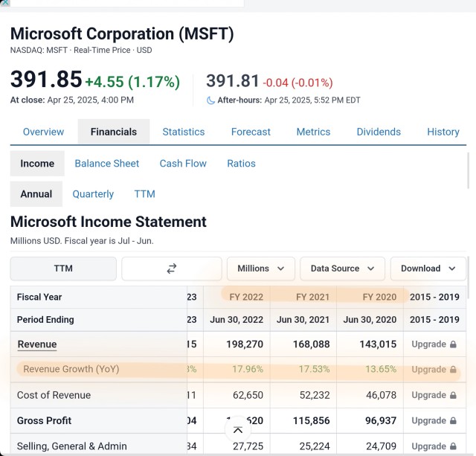Click the underlined Revenue row label
Image resolution: width=476 pixels, height=456 pixels.
click(37, 344)
